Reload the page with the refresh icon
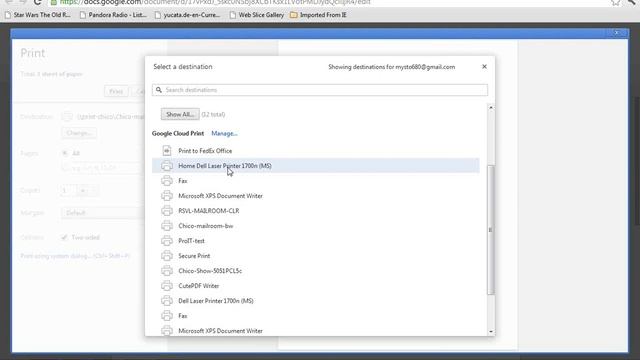The height and width of the screenshot is (360, 640). [38, 2]
